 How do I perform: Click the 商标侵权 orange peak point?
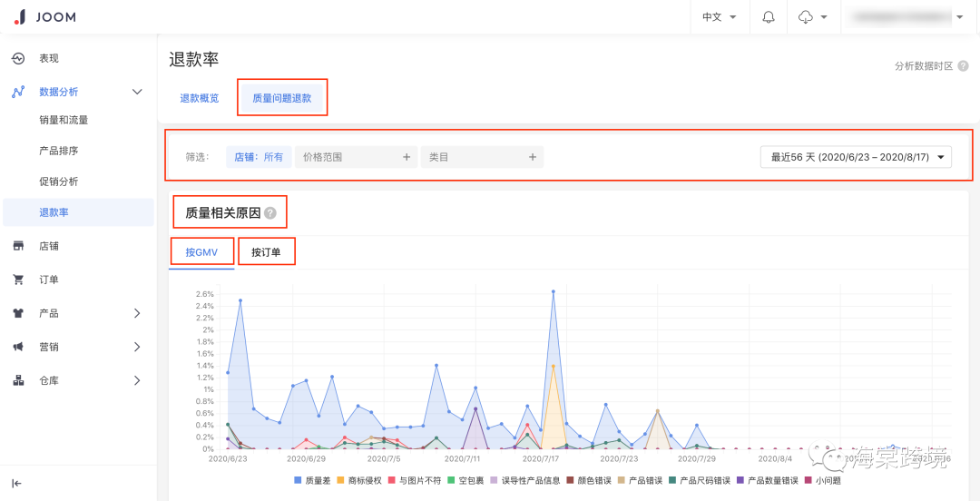click(x=554, y=366)
